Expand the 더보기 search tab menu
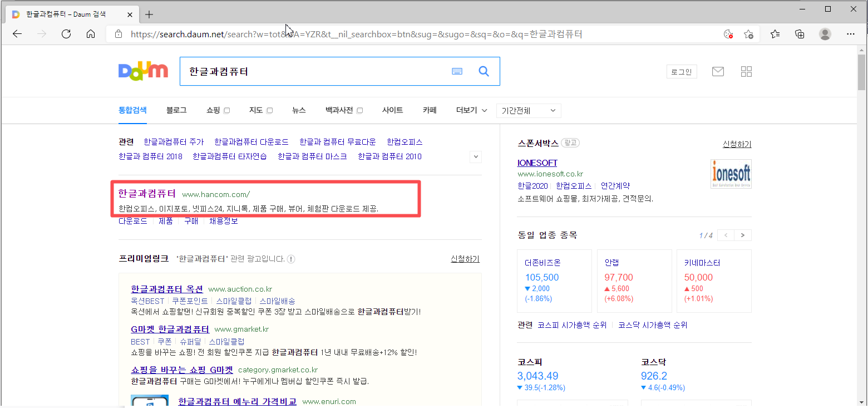Image resolution: width=868 pixels, height=408 pixels. pyautogui.click(x=472, y=110)
